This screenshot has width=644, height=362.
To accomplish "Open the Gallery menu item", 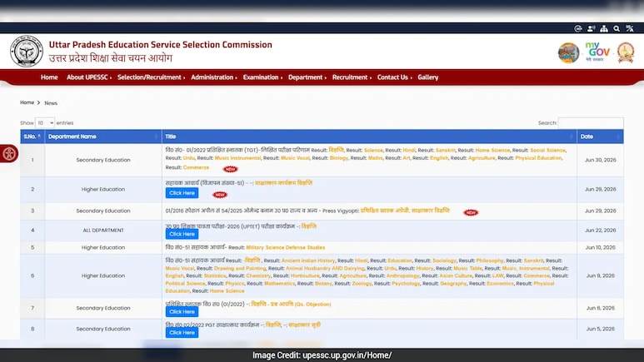I will 428,77.
